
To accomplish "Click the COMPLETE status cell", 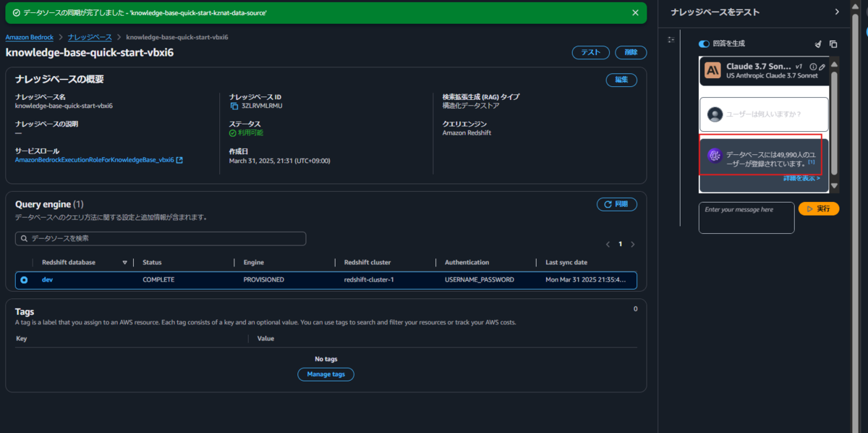I will click(158, 279).
